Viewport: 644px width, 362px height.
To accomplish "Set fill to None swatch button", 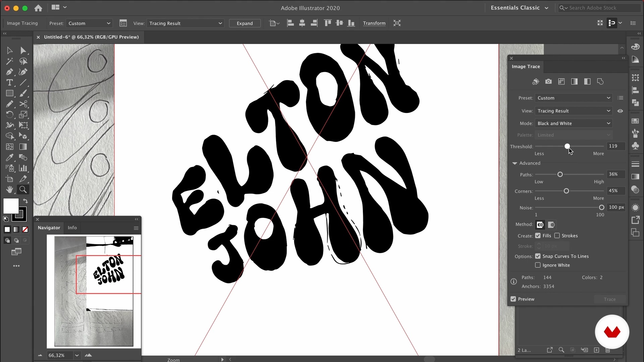I will coord(25,230).
